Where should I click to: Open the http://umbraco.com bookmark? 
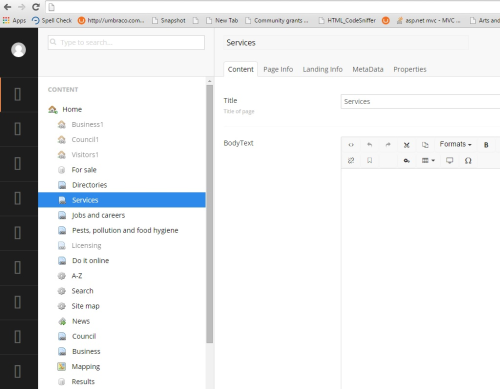pyautogui.click(x=111, y=20)
